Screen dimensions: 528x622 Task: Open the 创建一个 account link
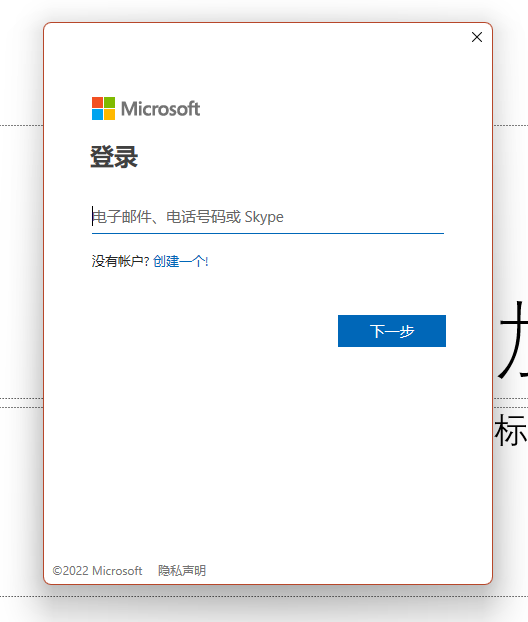tap(180, 261)
